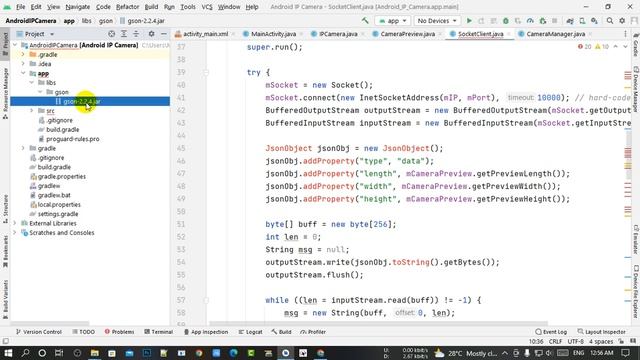The width and height of the screenshot is (640, 360).
Task: Collapse the gson folder
Action: [x=40, y=92]
